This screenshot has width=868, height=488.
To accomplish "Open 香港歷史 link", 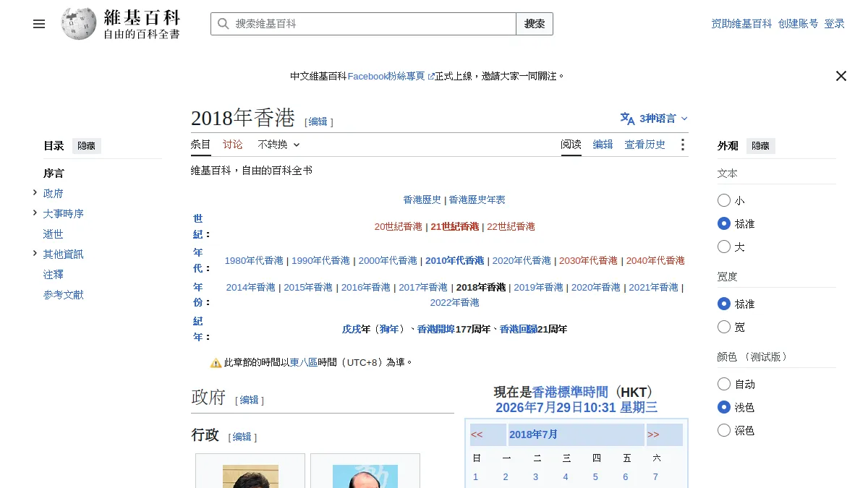I will [422, 200].
